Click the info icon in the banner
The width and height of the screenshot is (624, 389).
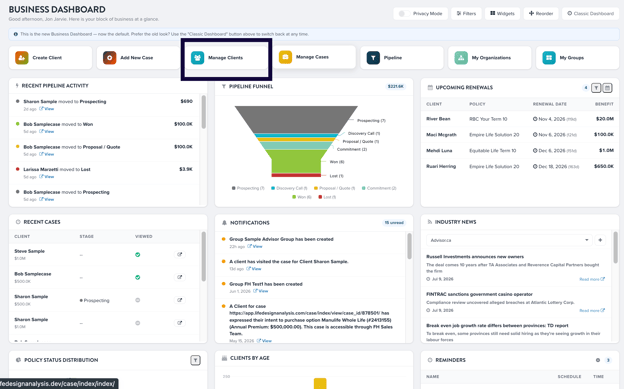tap(16, 34)
